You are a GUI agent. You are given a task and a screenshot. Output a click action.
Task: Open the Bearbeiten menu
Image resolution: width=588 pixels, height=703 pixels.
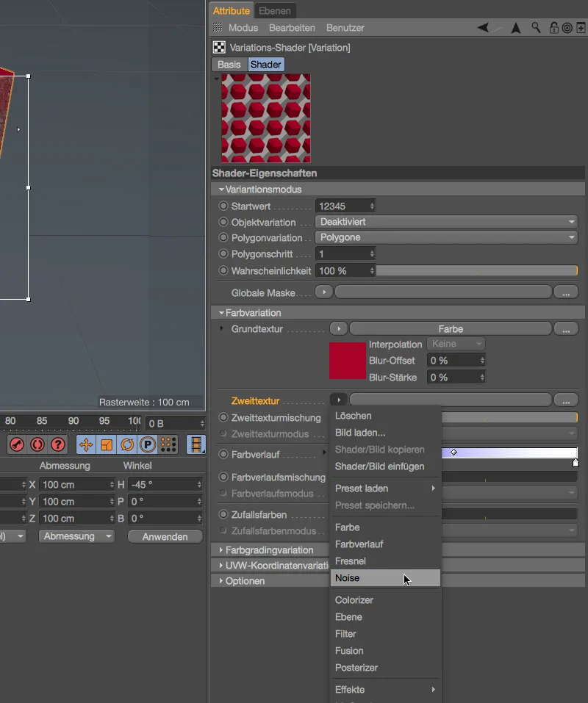[x=292, y=28]
